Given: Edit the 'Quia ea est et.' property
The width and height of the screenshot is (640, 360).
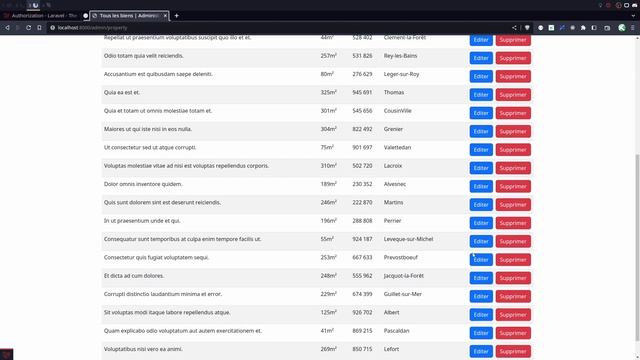Looking at the screenshot, I should (481, 95).
